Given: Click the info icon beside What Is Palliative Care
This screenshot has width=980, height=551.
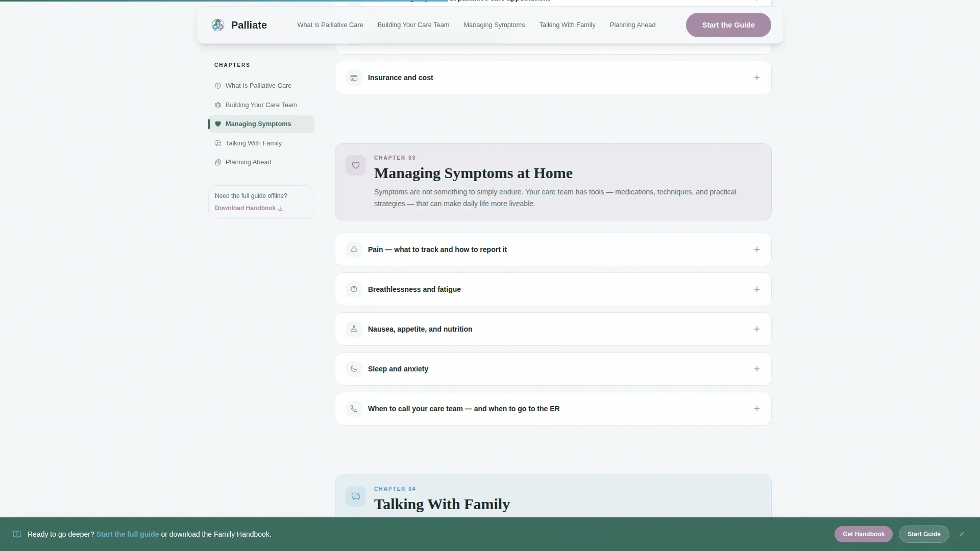Looking at the screenshot, I should pos(218,86).
